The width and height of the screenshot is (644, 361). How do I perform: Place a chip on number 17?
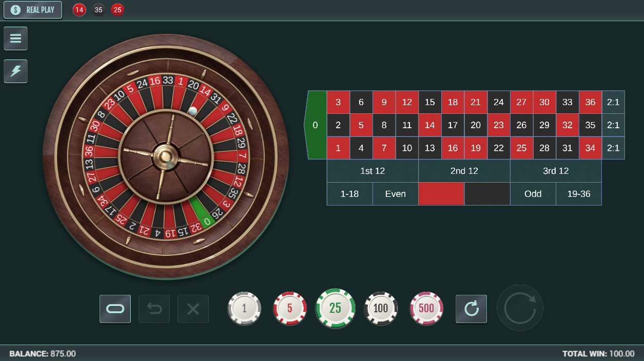tap(453, 125)
